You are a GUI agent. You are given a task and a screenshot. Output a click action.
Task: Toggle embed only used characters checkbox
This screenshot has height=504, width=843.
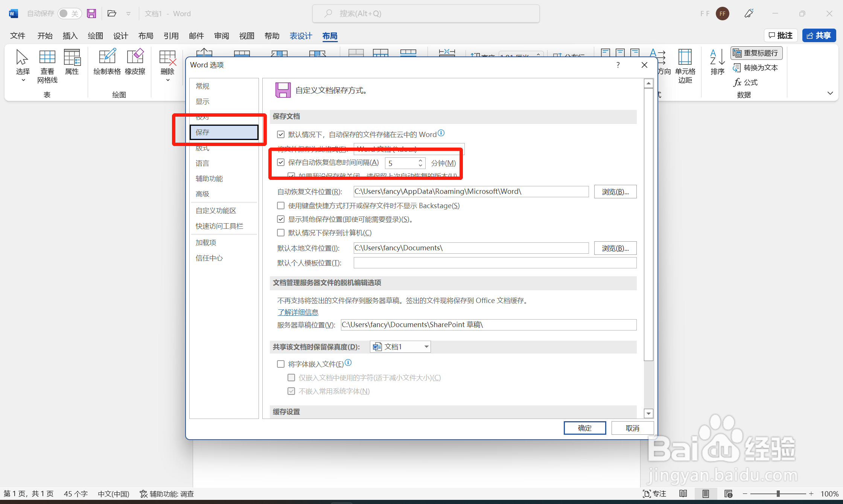291,378
